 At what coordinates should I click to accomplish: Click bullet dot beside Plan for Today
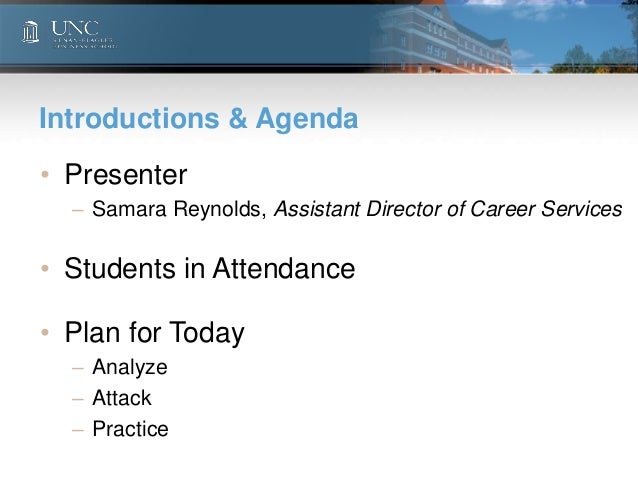[45, 332]
